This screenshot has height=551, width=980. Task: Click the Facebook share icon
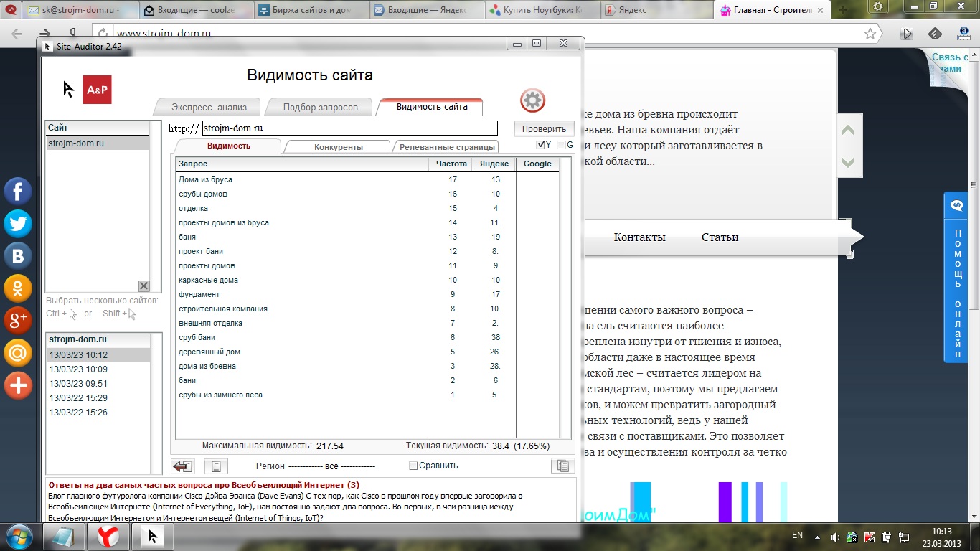[x=18, y=192]
